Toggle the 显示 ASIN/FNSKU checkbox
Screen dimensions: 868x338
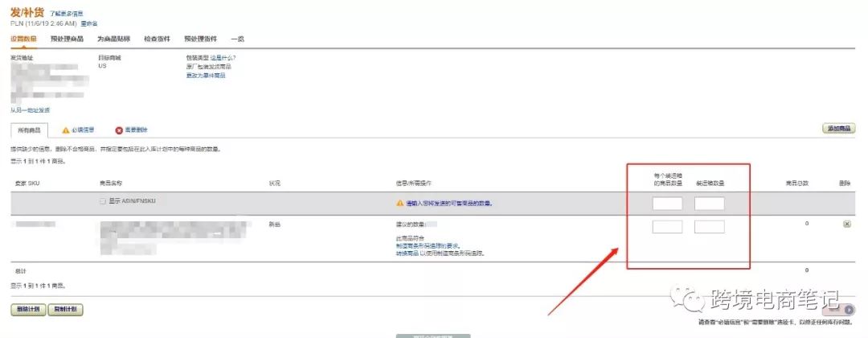103,201
